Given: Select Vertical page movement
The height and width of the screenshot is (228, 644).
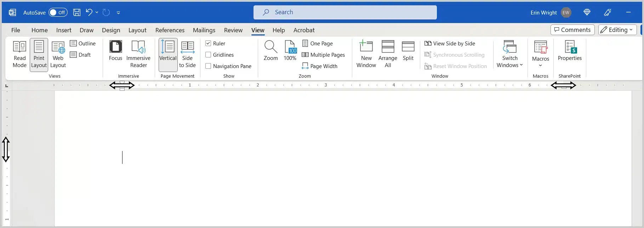Looking at the screenshot, I should [x=168, y=55].
